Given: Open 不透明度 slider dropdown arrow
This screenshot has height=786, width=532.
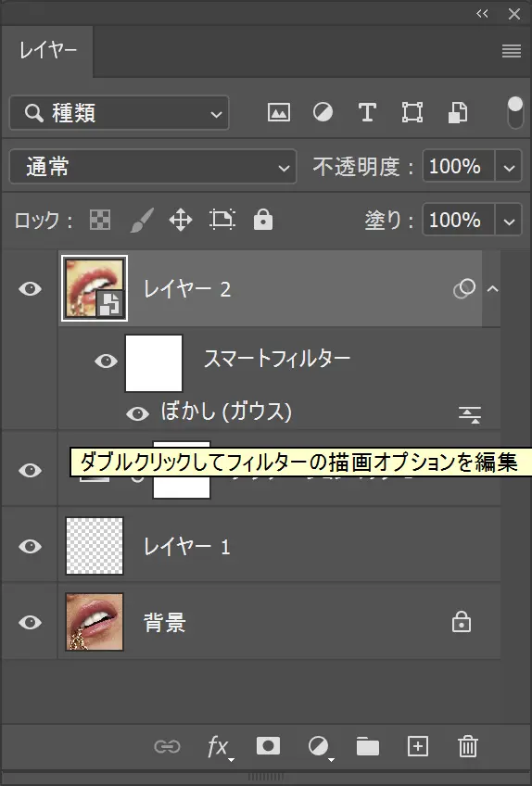Looking at the screenshot, I should [x=509, y=167].
